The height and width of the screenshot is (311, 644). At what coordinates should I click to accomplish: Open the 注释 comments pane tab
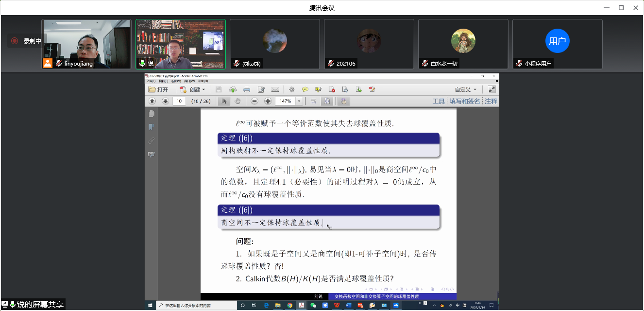coord(491,101)
